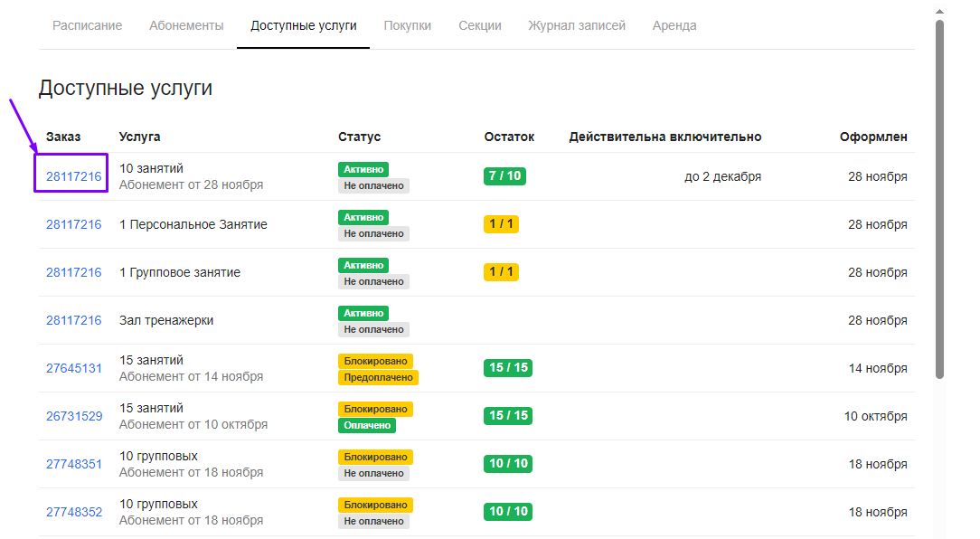Click order number beside 1 Групповое занятие
980x539 pixels.
click(x=73, y=272)
